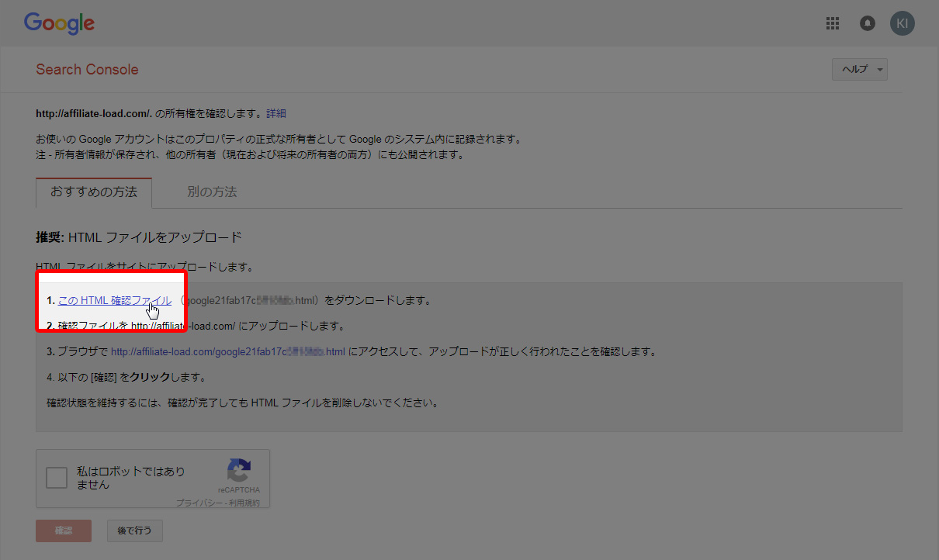Click the reCAPTCHA logo icon
The width and height of the screenshot is (939, 560).
[x=238, y=471]
